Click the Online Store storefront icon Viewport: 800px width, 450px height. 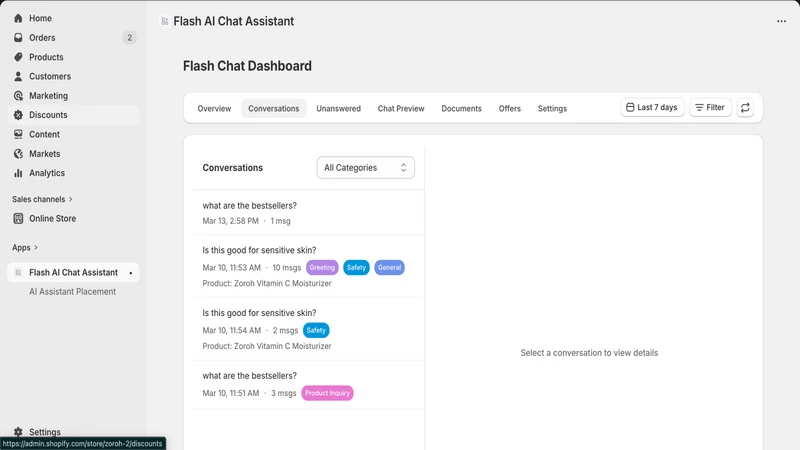pyautogui.click(x=18, y=218)
